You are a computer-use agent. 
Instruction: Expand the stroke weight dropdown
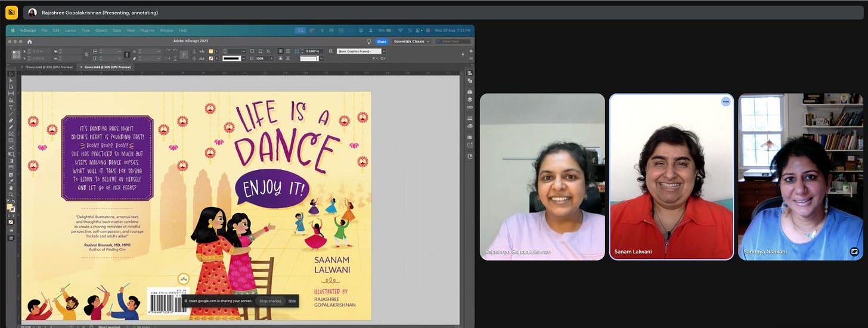coord(243,51)
